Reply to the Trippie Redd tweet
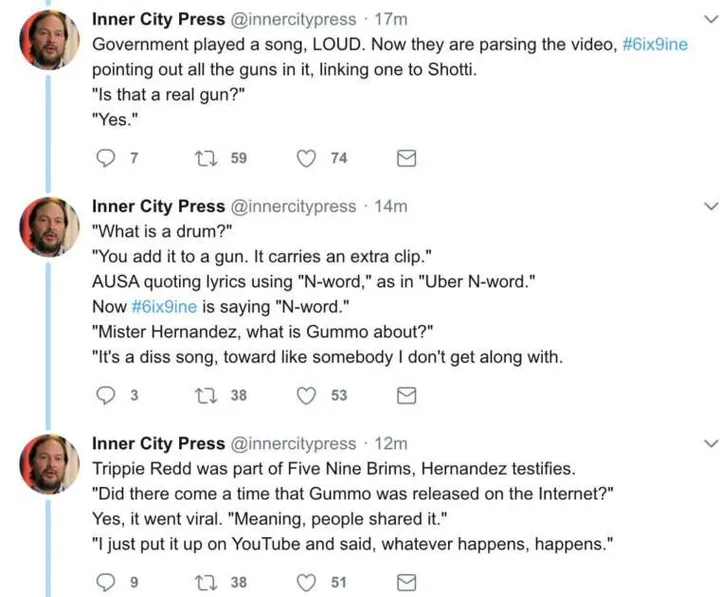This screenshot has height=597, width=720. [105, 582]
